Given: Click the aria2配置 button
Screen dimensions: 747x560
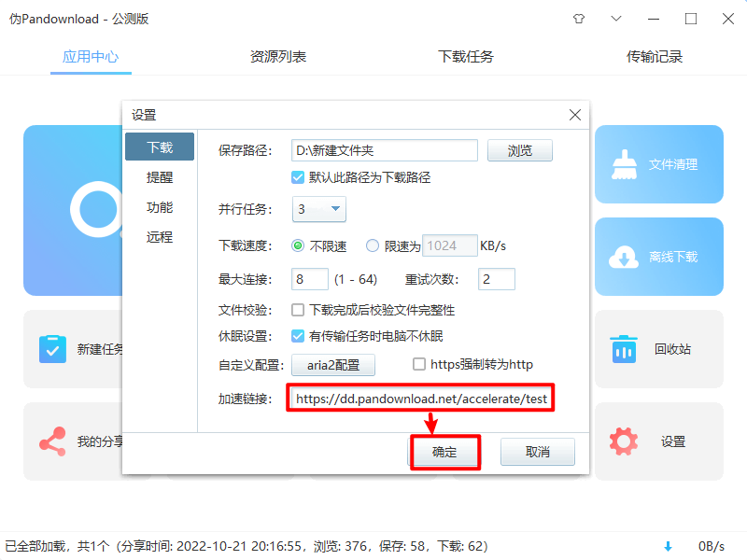Looking at the screenshot, I should coord(333,365).
